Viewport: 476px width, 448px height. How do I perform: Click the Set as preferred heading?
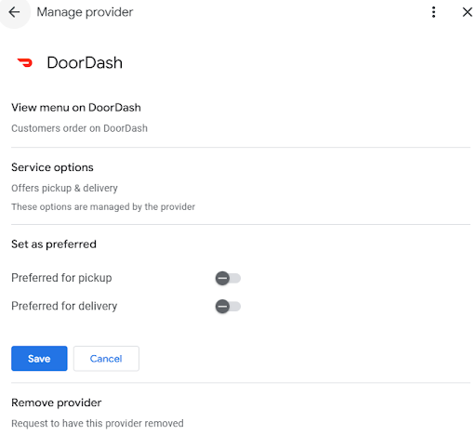54,244
